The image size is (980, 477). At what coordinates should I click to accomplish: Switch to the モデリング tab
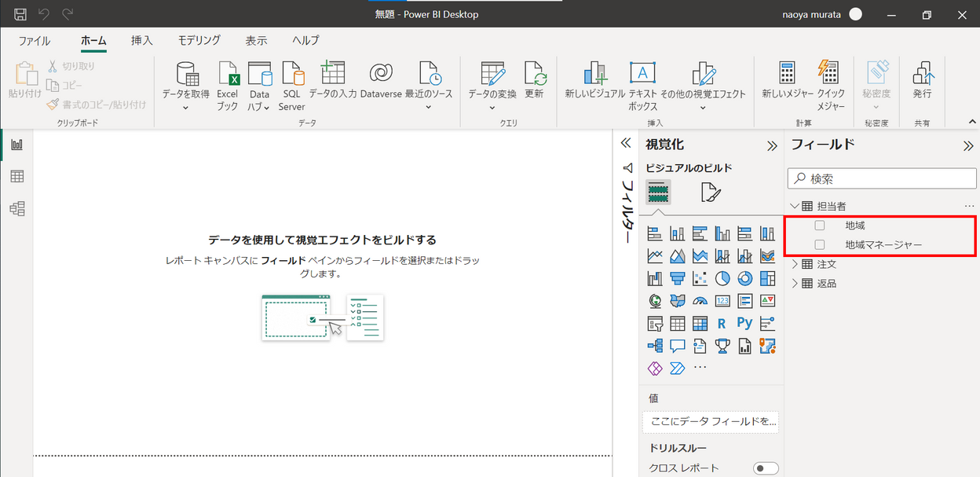point(199,40)
